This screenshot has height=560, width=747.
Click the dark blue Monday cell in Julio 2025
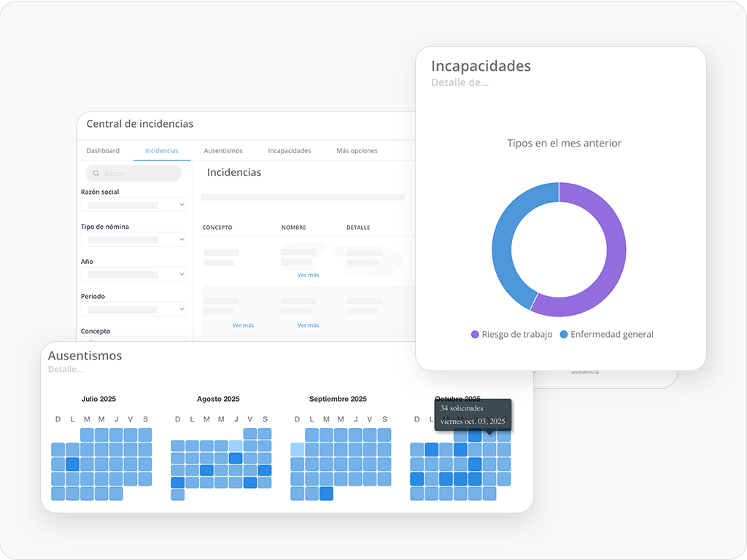[72, 464]
